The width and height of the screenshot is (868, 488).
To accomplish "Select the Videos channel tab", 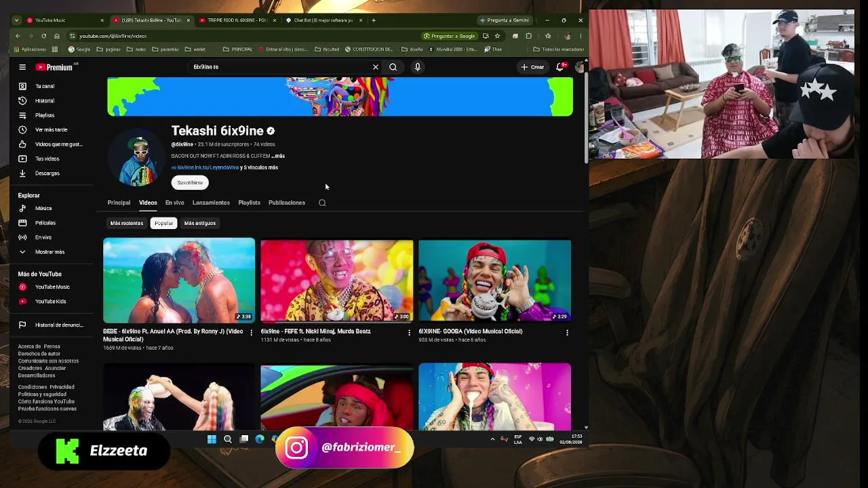I will 148,203.
